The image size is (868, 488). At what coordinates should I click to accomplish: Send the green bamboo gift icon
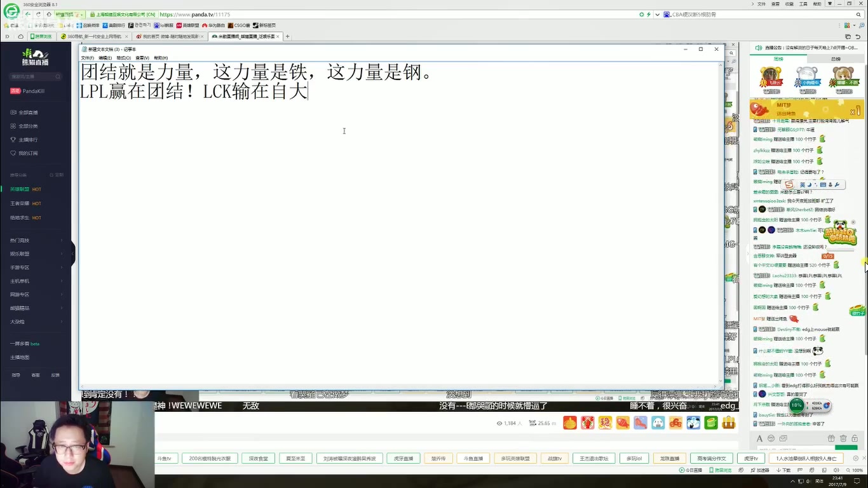coord(711,423)
